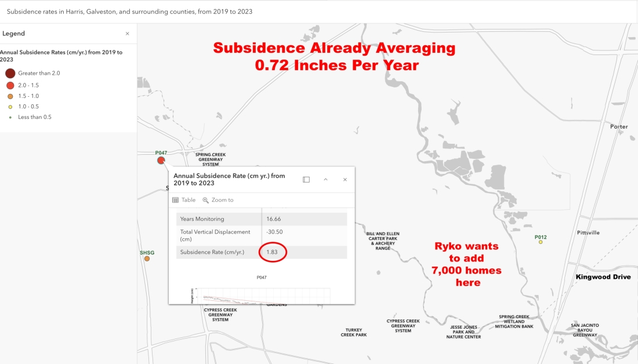Click the Porter map label
Screen dimensions: 638x364
coord(619,126)
